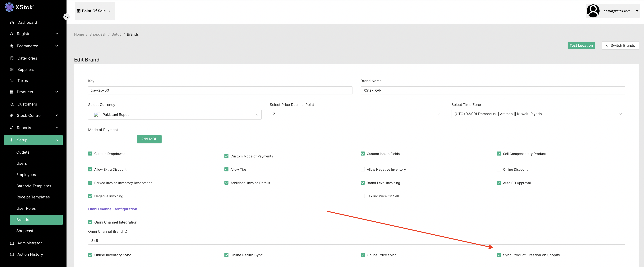644x267 pixels.
Task: Open the Select Time Zone dropdown
Action: pos(538,114)
